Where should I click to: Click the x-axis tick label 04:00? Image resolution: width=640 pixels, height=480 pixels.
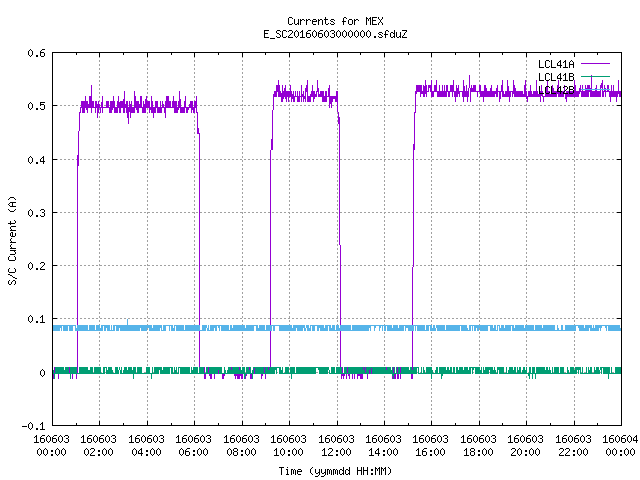click(x=146, y=452)
